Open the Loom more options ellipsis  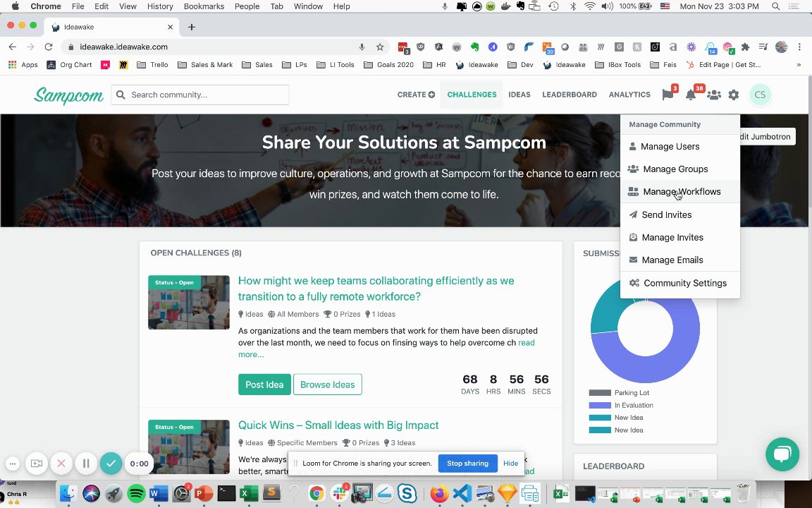pyautogui.click(x=13, y=464)
